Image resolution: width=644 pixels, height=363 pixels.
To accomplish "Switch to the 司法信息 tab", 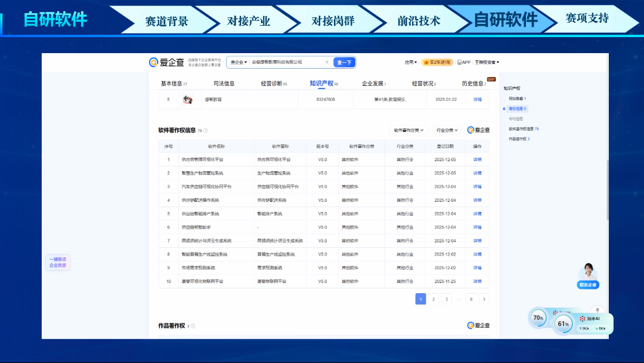I will [x=224, y=84].
